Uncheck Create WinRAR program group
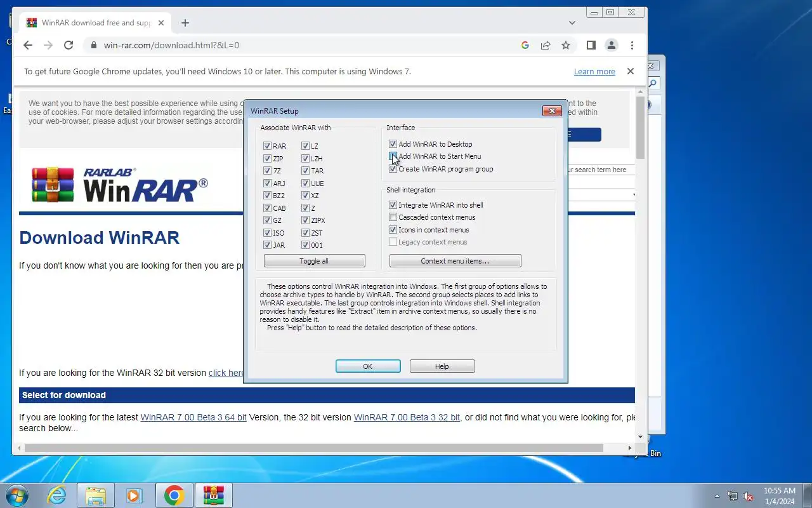Viewport: 812px width, 508px height. 393,169
